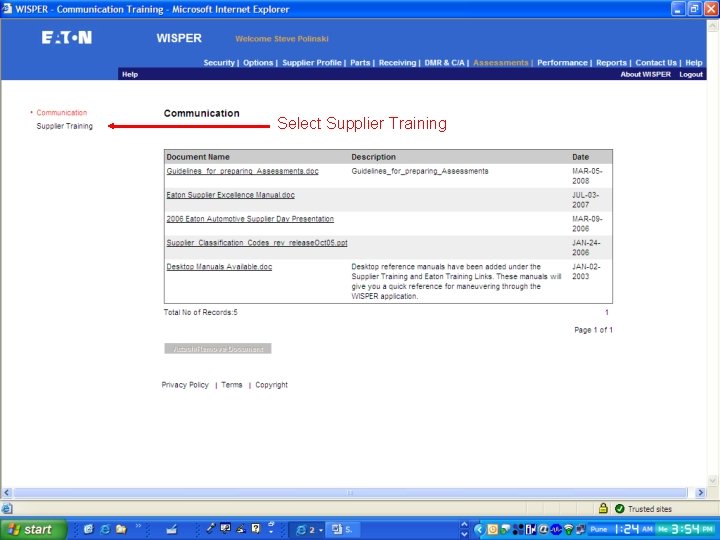Expand the quick launch overflow chevron
This screenshot has height=540, width=720.
138,526
